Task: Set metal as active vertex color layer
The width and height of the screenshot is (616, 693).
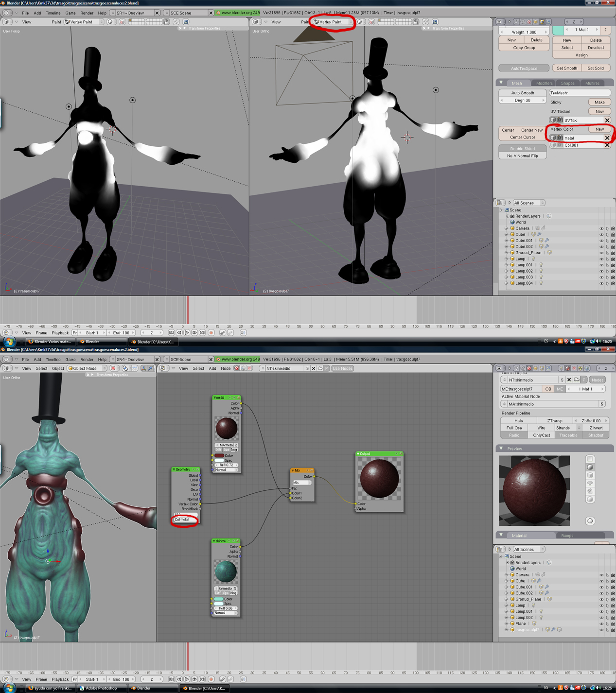Action: point(553,138)
